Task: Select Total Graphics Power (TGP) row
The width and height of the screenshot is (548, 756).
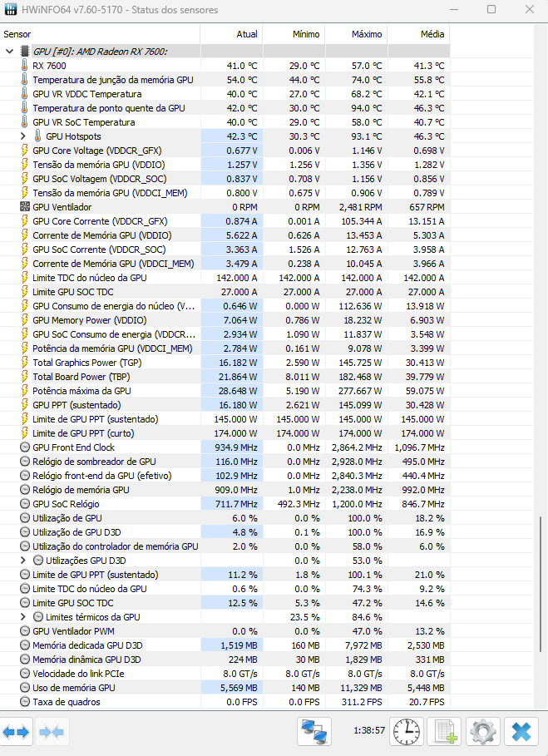Action: [225, 363]
